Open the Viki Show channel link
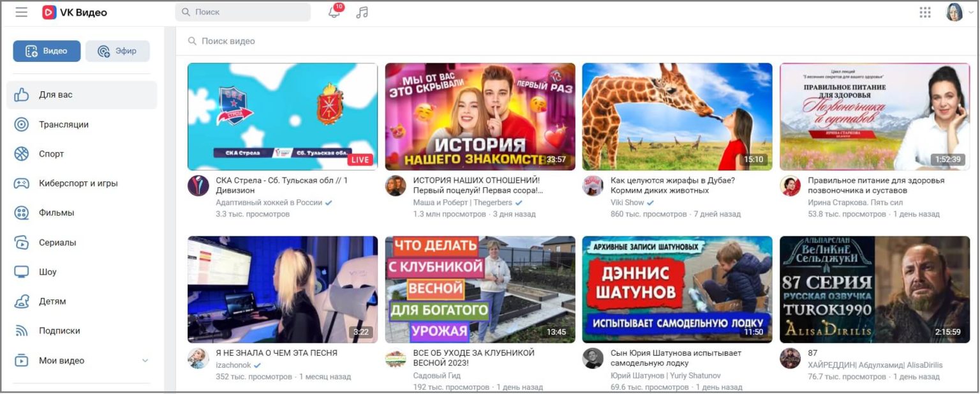The width and height of the screenshot is (980, 394). (x=629, y=202)
